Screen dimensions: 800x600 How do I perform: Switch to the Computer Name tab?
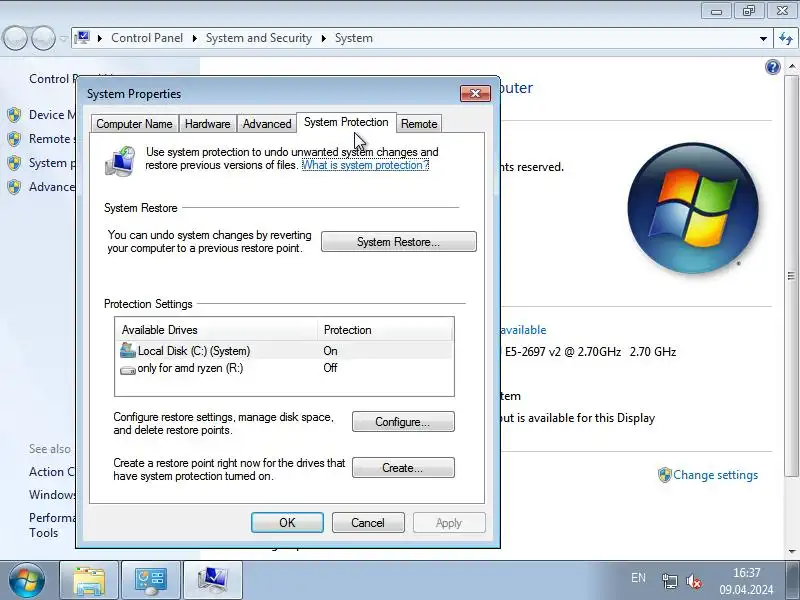135,124
